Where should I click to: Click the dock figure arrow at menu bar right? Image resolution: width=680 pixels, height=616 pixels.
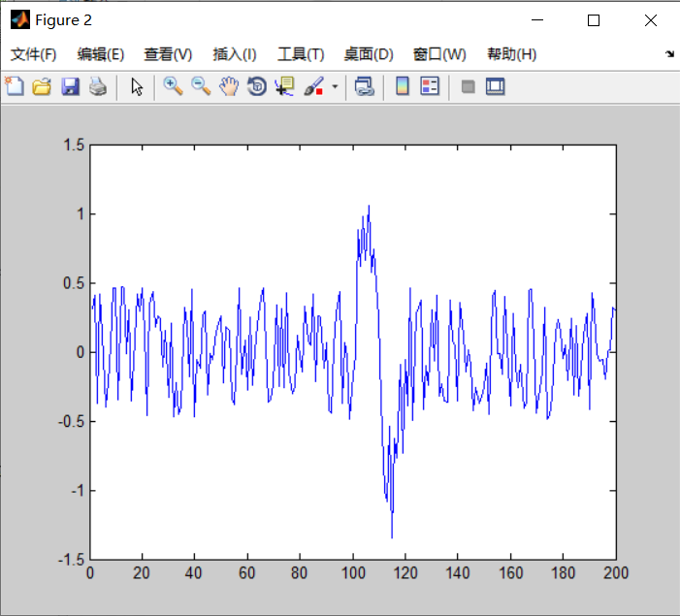pyautogui.click(x=669, y=53)
